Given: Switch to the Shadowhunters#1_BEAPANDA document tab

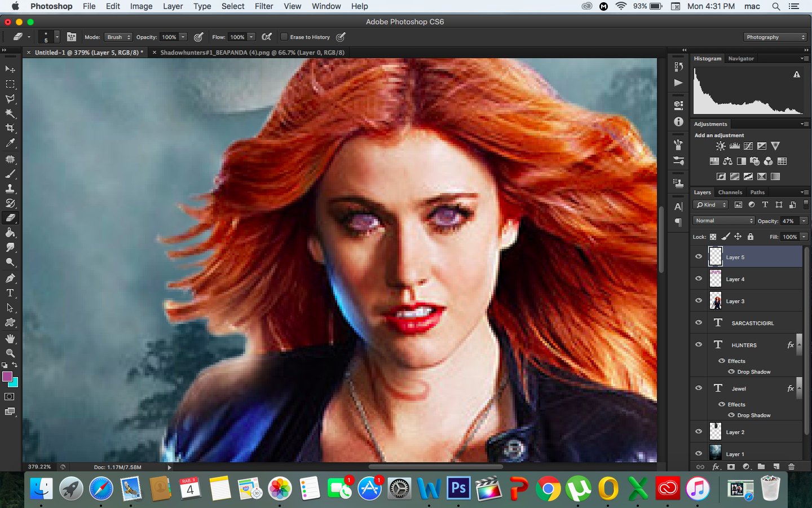Looking at the screenshot, I should (x=252, y=52).
